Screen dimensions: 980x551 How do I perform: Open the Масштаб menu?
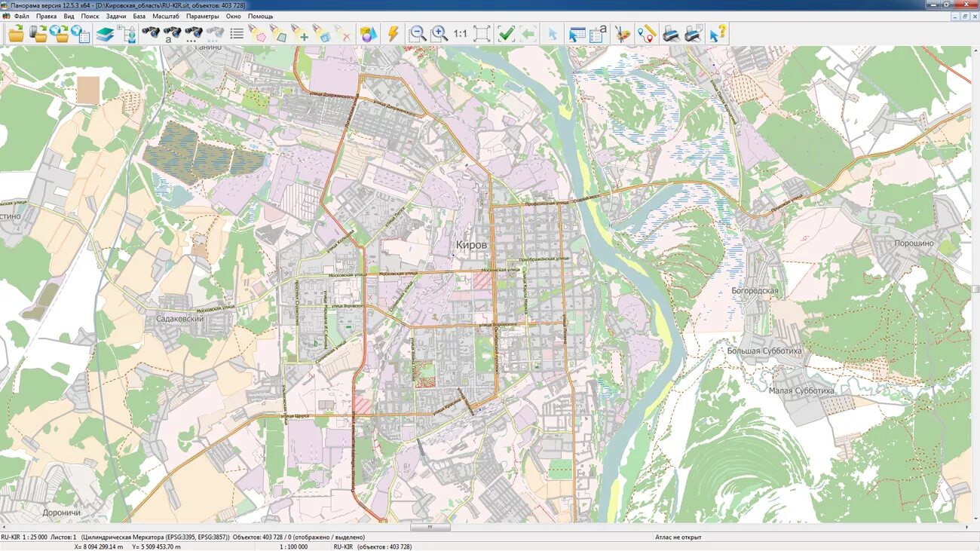click(166, 16)
